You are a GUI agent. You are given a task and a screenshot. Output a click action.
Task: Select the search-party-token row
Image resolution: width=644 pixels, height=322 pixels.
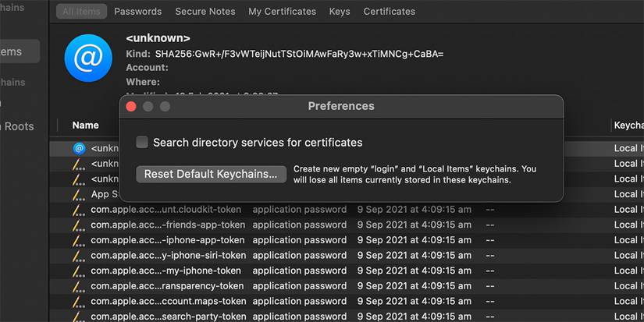(167, 317)
